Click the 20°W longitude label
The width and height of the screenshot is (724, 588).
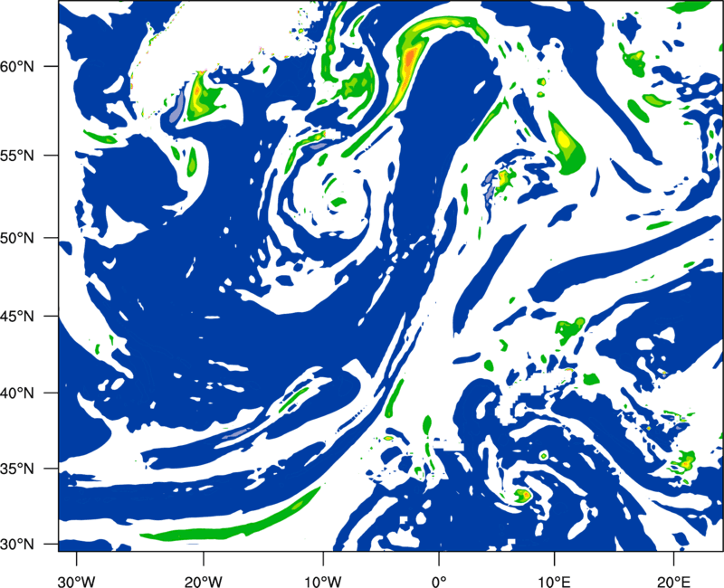point(204,580)
